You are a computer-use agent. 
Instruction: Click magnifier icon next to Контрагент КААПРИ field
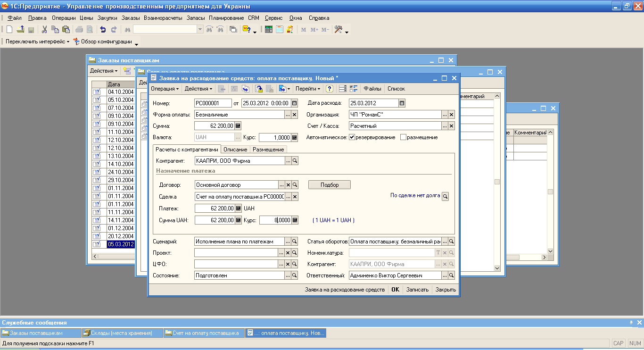coord(295,161)
